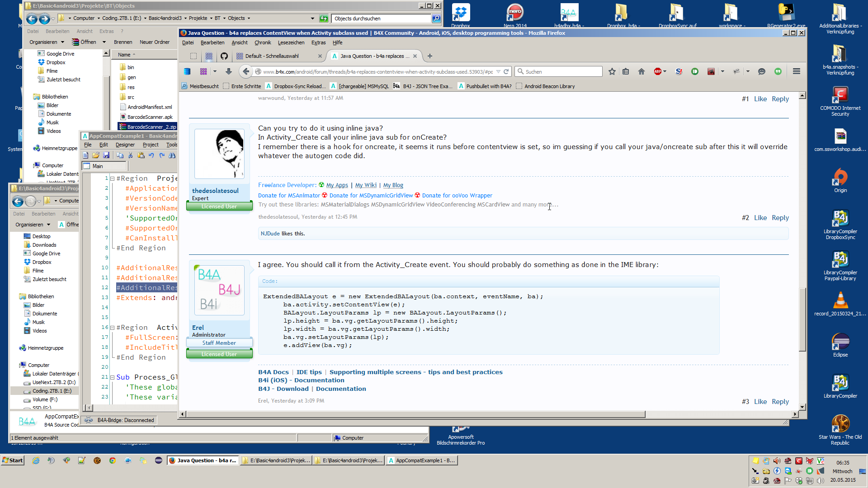Image resolution: width=868 pixels, height=488 pixels.
Task: Click undo icon in B4A toolbar
Action: pyautogui.click(x=151, y=155)
